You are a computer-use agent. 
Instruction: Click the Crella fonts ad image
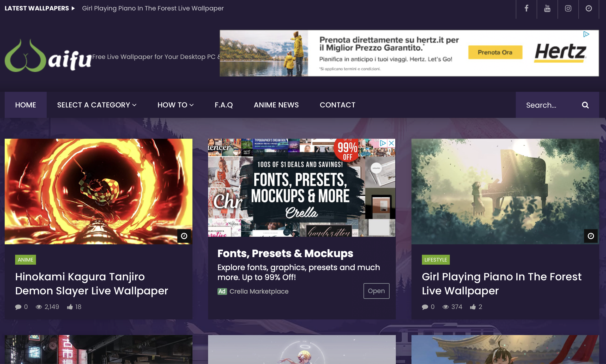pos(302,188)
